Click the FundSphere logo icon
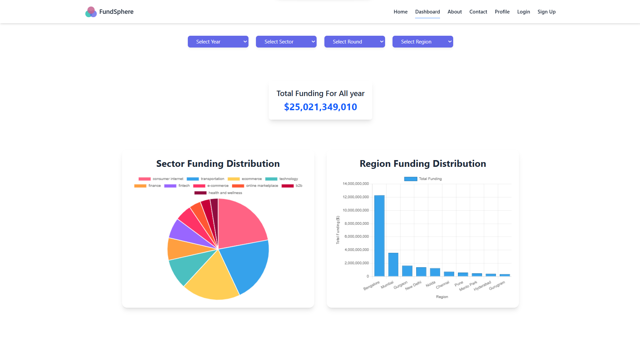Screen dimensions: 640x364 coord(91,12)
